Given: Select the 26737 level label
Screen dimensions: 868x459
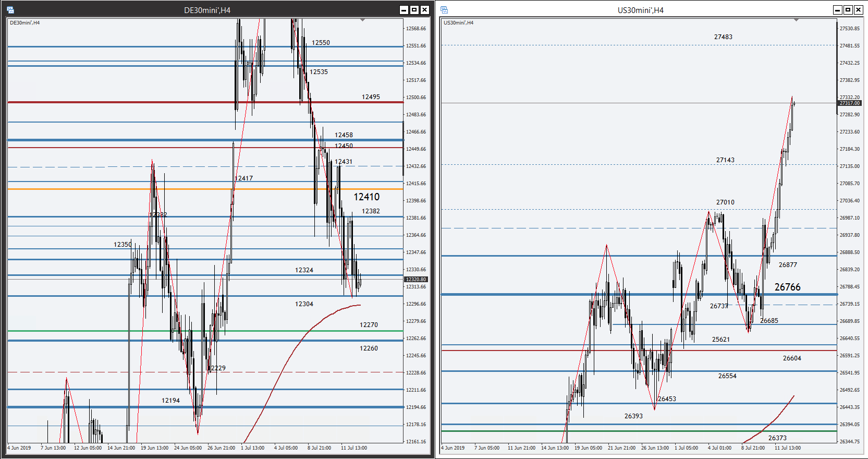Looking at the screenshot, I should [719, 306].
